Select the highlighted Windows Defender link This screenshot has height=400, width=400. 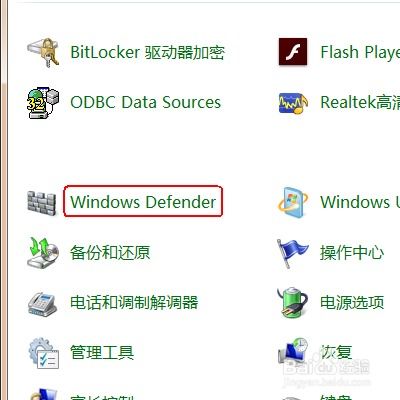143,202
